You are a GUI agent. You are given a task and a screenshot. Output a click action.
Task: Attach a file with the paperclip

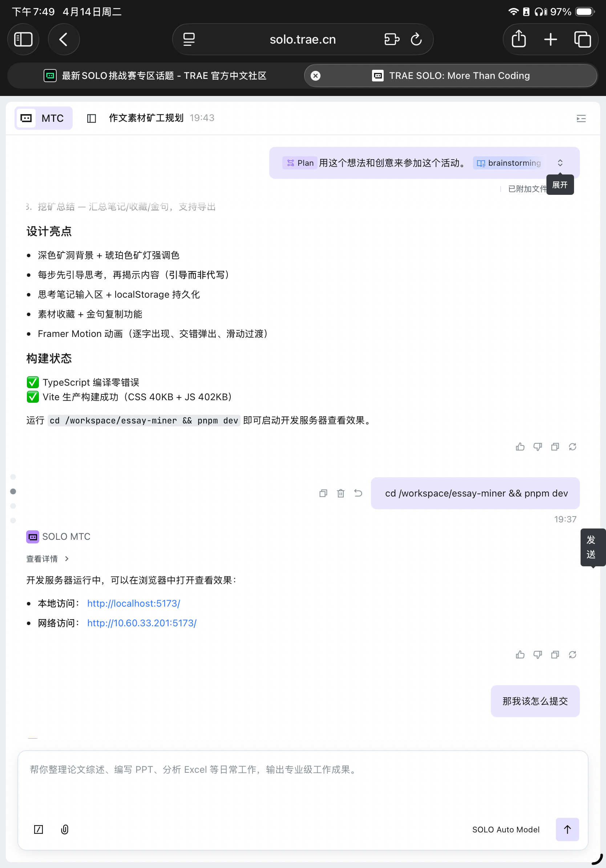[x=65, y=829]
